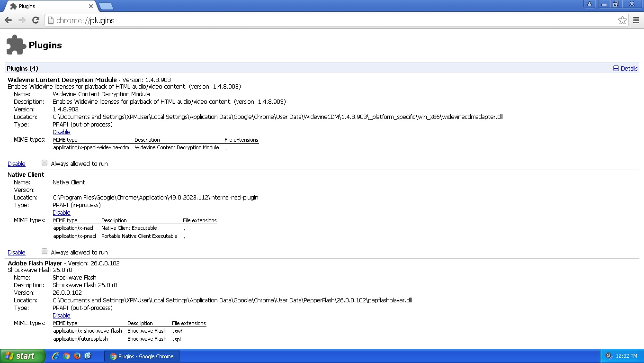Toggle Always allowed to run for Widevine
The image size is (644, 363).
[45, 163]
